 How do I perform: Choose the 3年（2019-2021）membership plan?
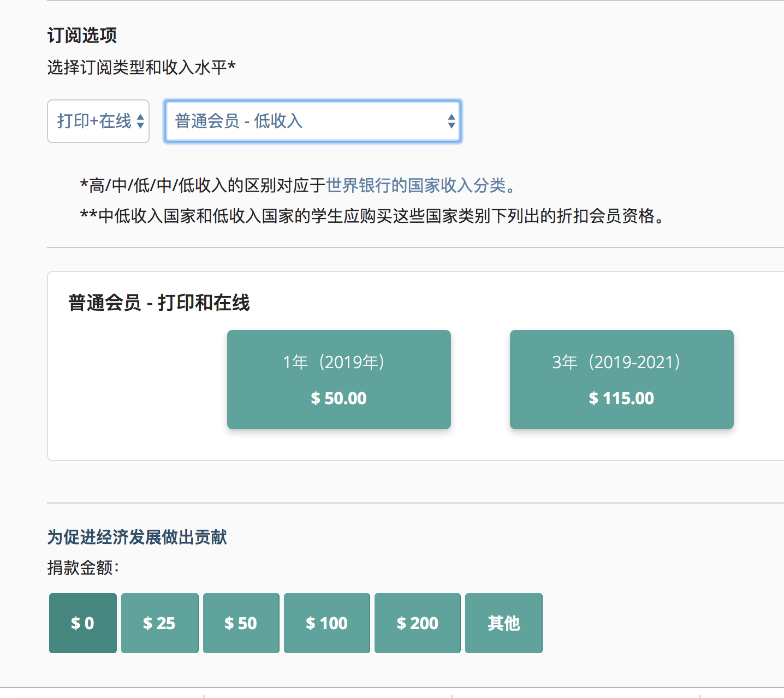(621, 380)
